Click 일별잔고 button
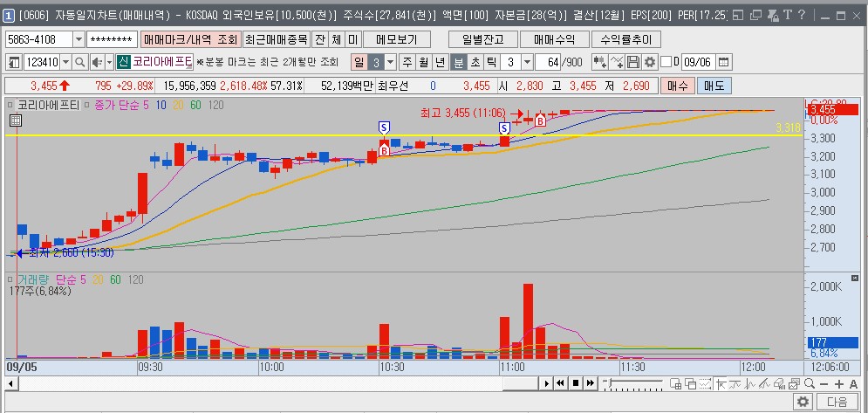 click(482, 40)
